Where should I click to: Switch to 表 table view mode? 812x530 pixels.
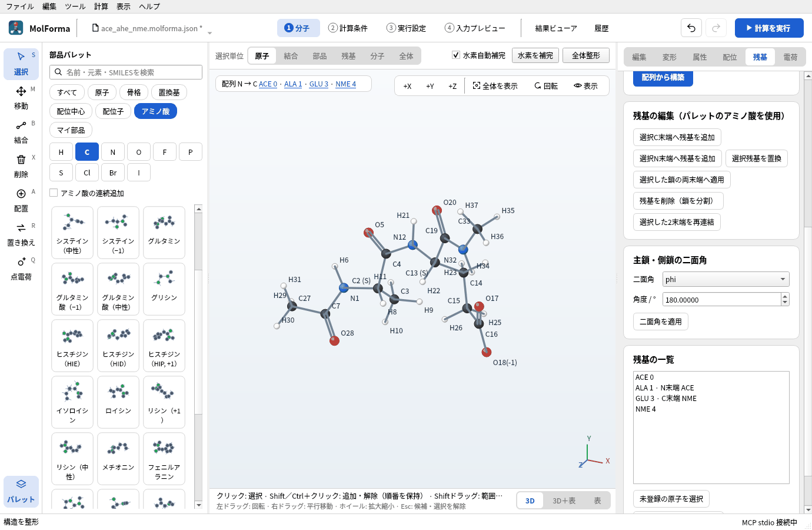pos(597,501)
